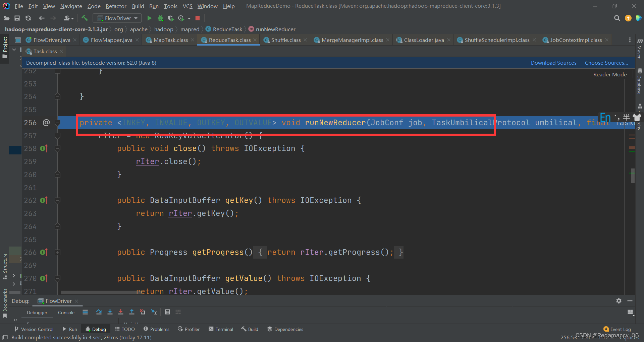Click Show Execution Point lines icon
The image size is (644, 342).
click(x=85, y=312)
